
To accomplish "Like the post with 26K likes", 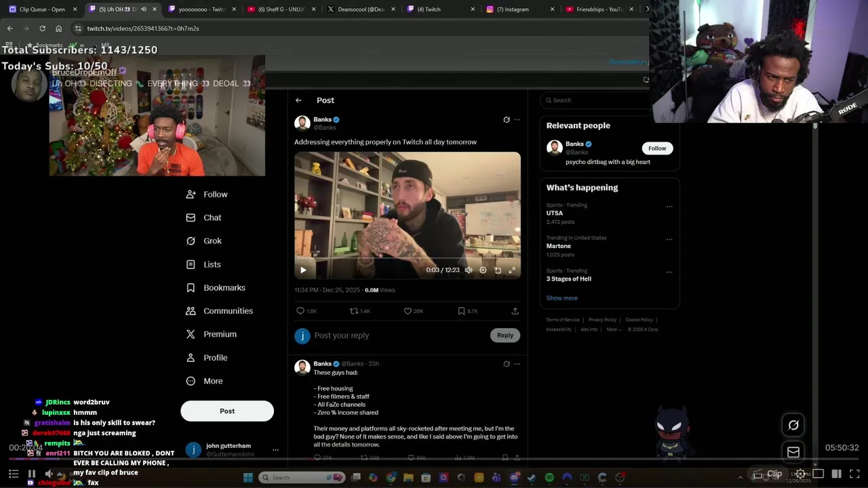I will (408, 310).
